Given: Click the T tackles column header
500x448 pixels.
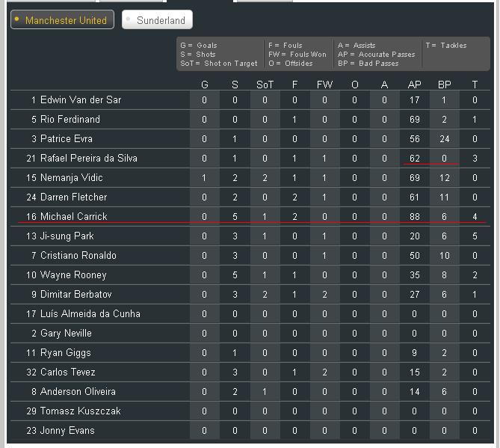Looking at the screenshot, I should [x=475, y=85].
